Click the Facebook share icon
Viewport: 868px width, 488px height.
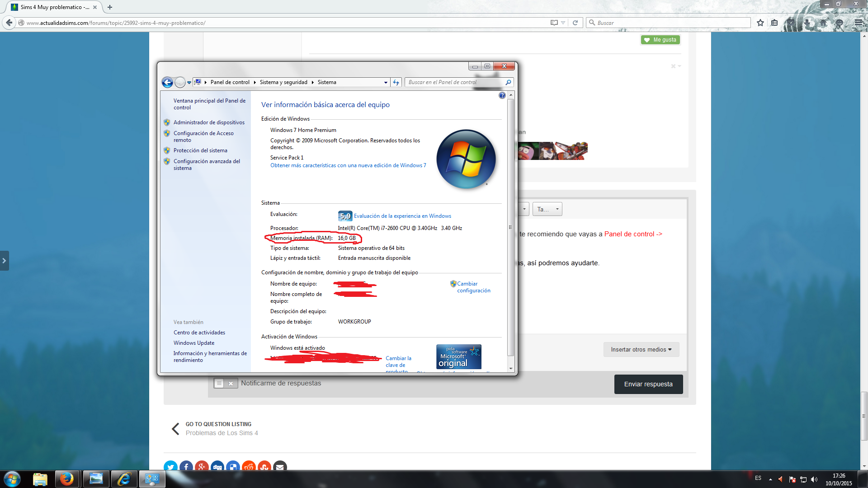pyautogui.click(x=186, y=466)
